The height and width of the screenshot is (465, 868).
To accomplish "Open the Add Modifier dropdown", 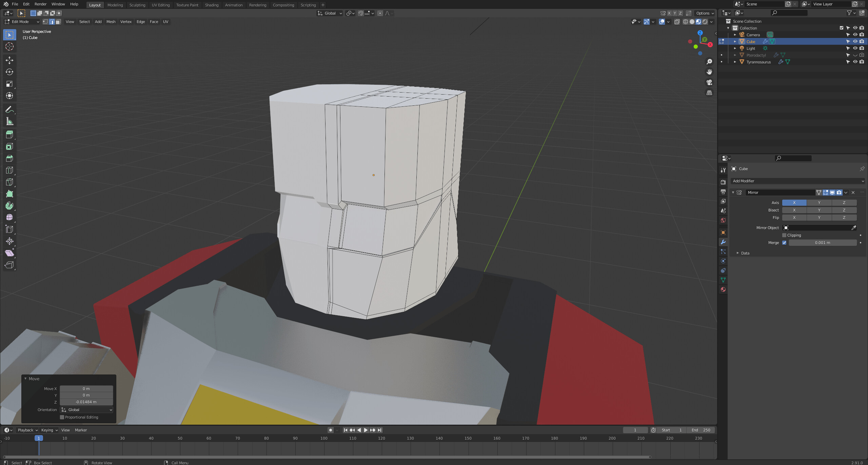I will 798,181.
